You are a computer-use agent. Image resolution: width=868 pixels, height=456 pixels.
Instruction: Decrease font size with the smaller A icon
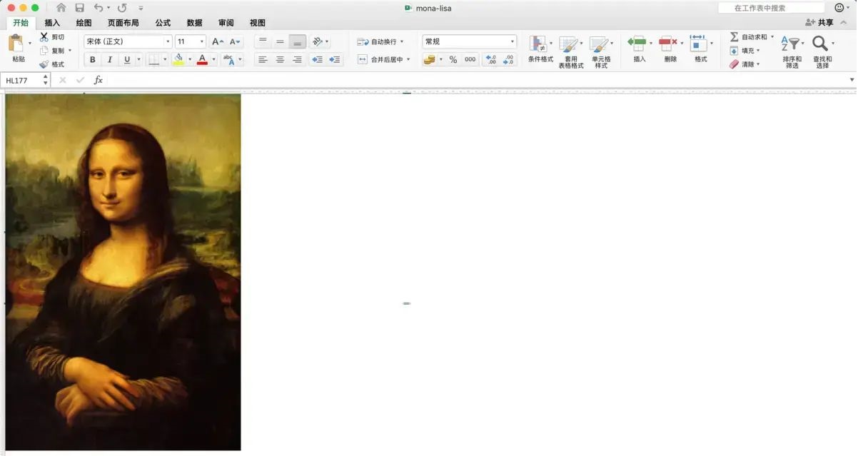pyautogui.click(x=236, y=41)
